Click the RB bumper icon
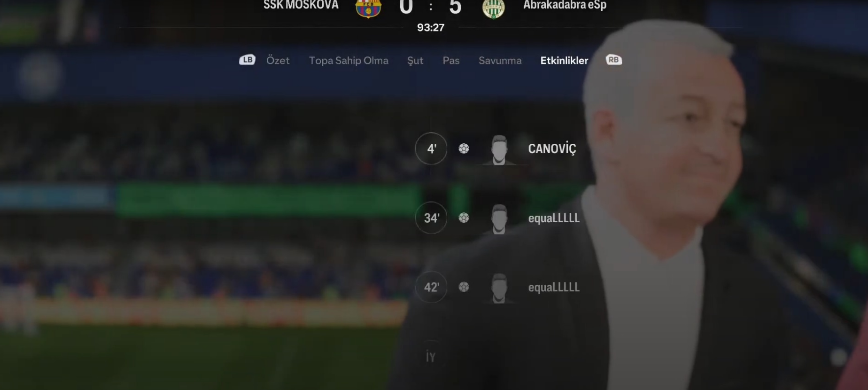 click(x=613, y=60)
